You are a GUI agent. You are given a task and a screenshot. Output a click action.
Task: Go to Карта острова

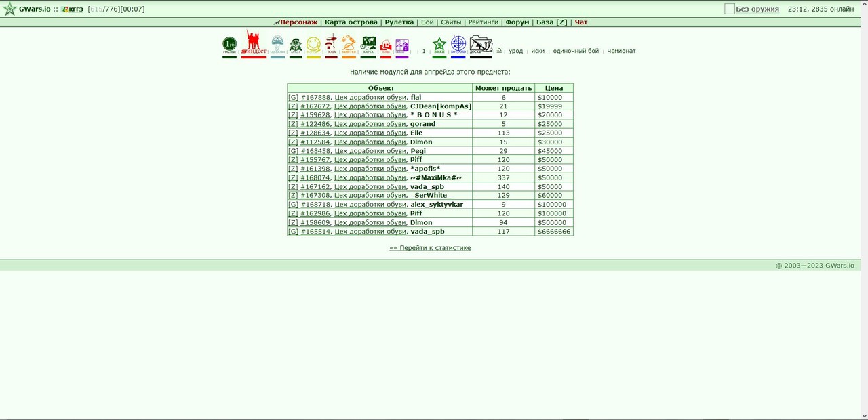coord(351,22)
